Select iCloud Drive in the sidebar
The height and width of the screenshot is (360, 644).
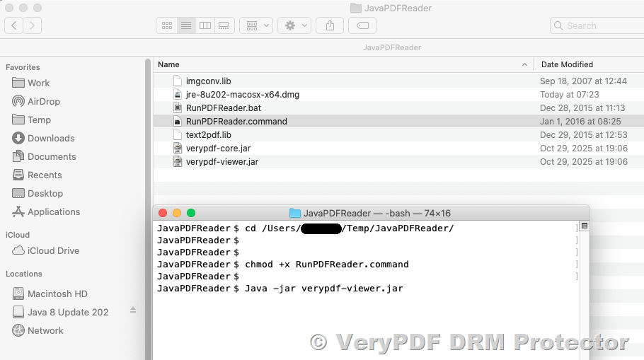point(53,250)
